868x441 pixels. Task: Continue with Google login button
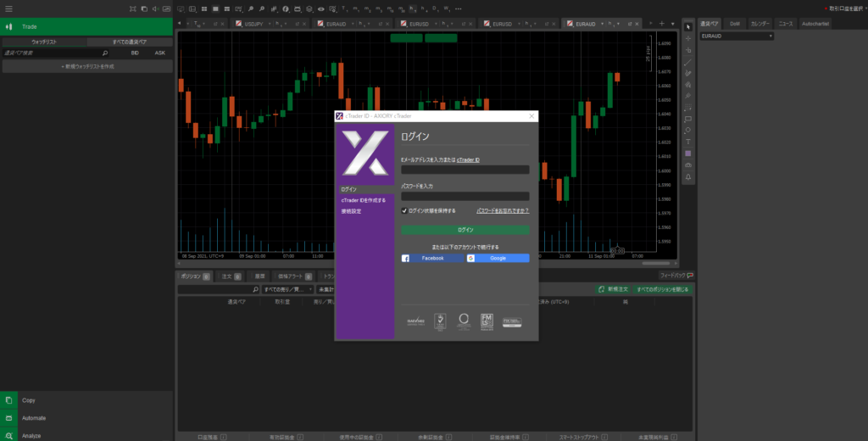pyautogui.click(x=498, y=258)
